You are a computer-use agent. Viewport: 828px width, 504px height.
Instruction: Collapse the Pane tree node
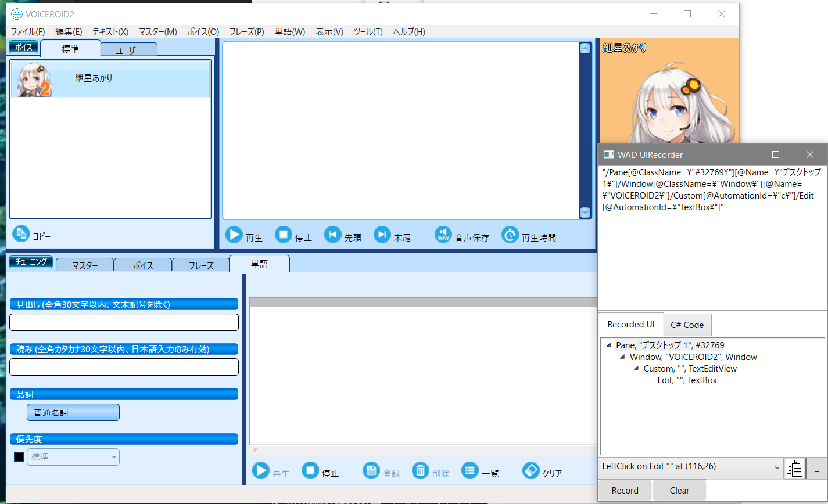click(608, 345)
